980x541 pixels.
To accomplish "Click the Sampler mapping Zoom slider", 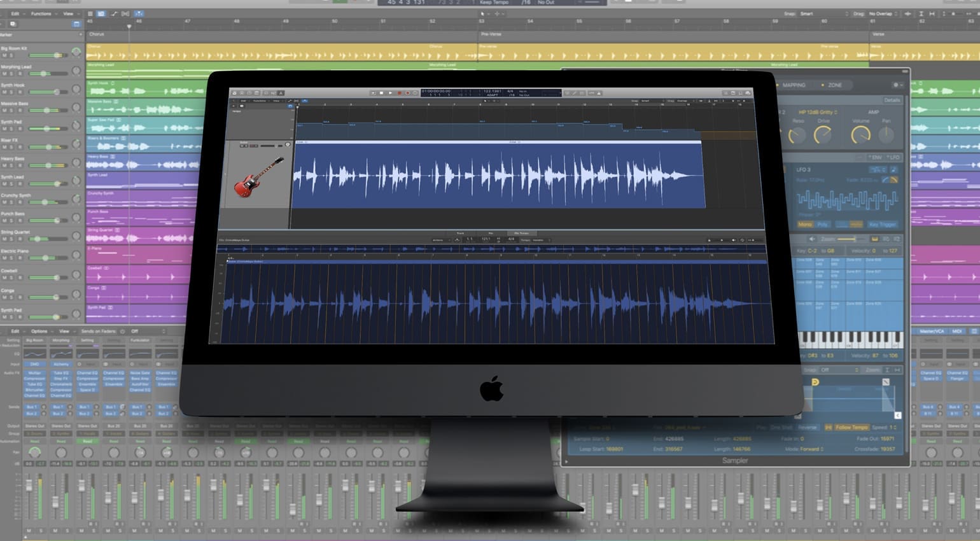I will (x=851, y=239).
